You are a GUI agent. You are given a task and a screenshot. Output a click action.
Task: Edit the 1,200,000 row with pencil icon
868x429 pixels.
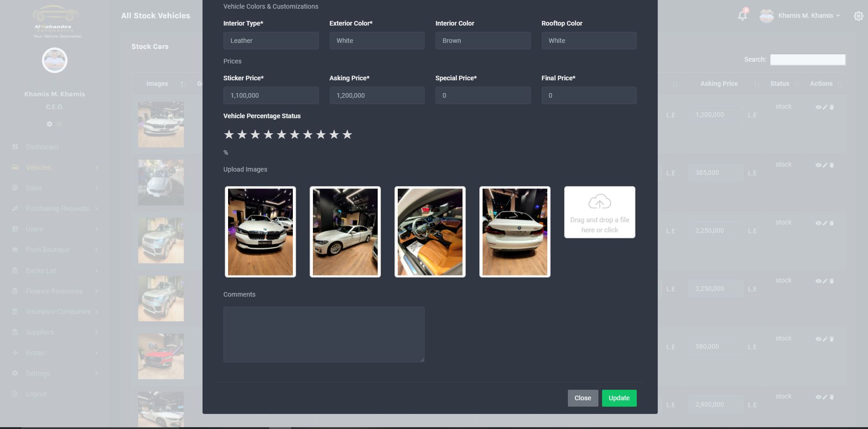825,107
